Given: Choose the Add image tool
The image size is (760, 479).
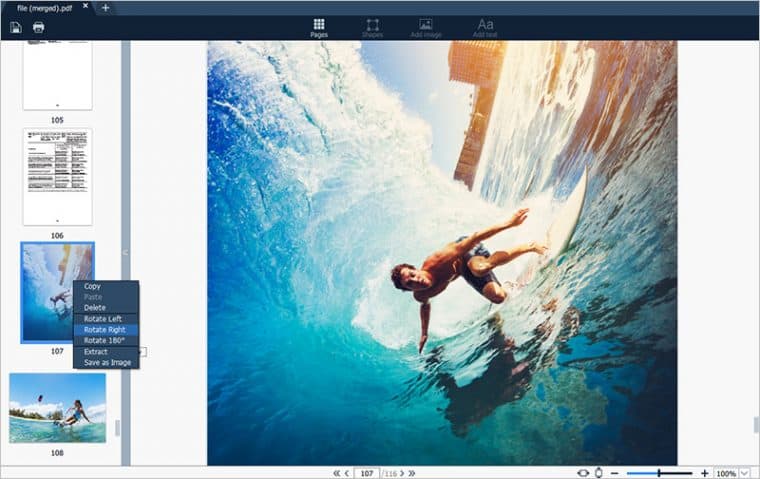Looking at the screenshot, I should [425, 27].
